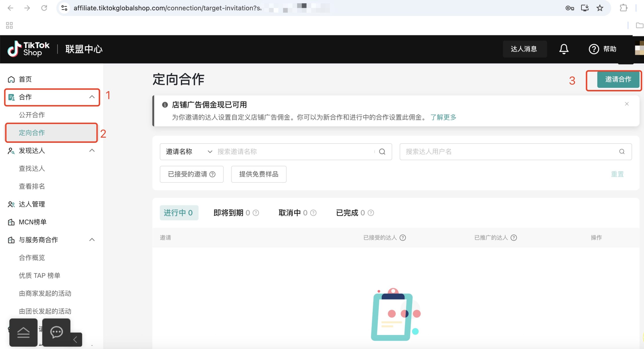Viewport: 644px width, 349px height.
Task: Open 帮助 help menu
Action: (602, 49)
